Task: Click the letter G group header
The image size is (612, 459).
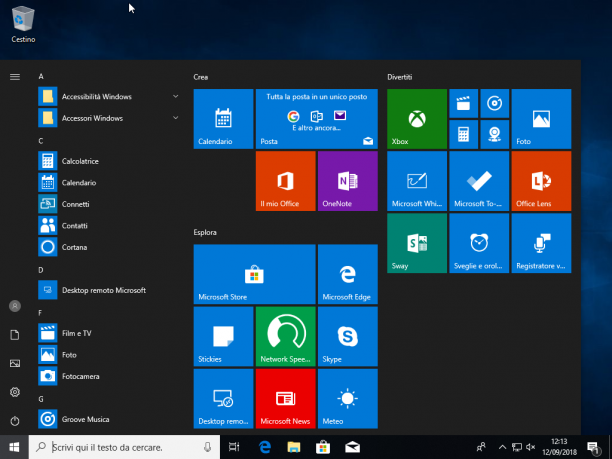Action: tap(41, 399)
